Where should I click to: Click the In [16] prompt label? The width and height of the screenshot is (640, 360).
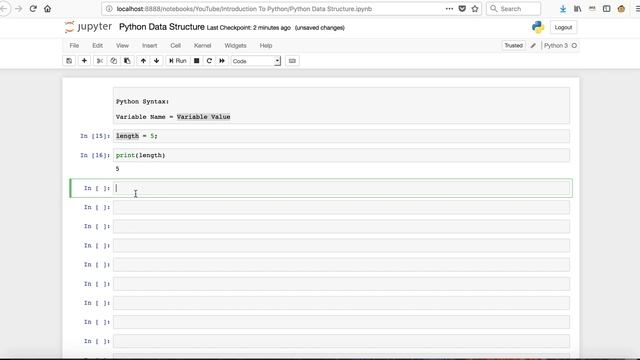point(95,155)
